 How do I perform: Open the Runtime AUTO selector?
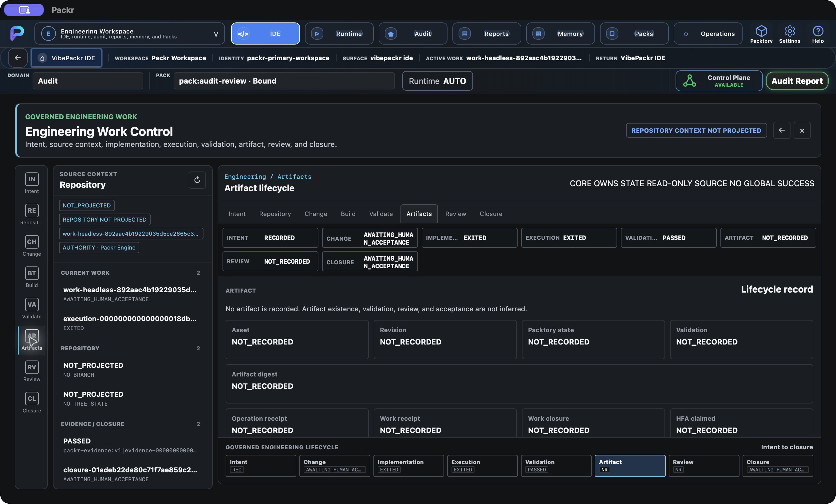tap(437, 81)
